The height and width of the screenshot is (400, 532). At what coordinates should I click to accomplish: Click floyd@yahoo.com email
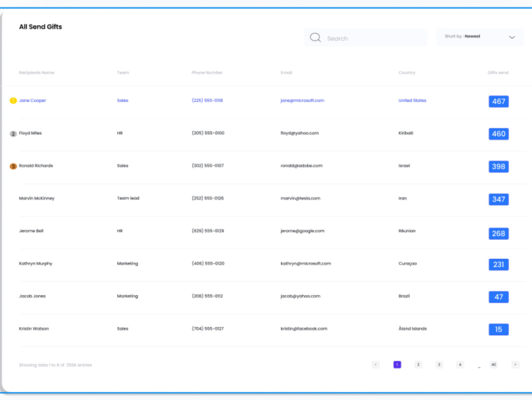(x=300, y=133)
